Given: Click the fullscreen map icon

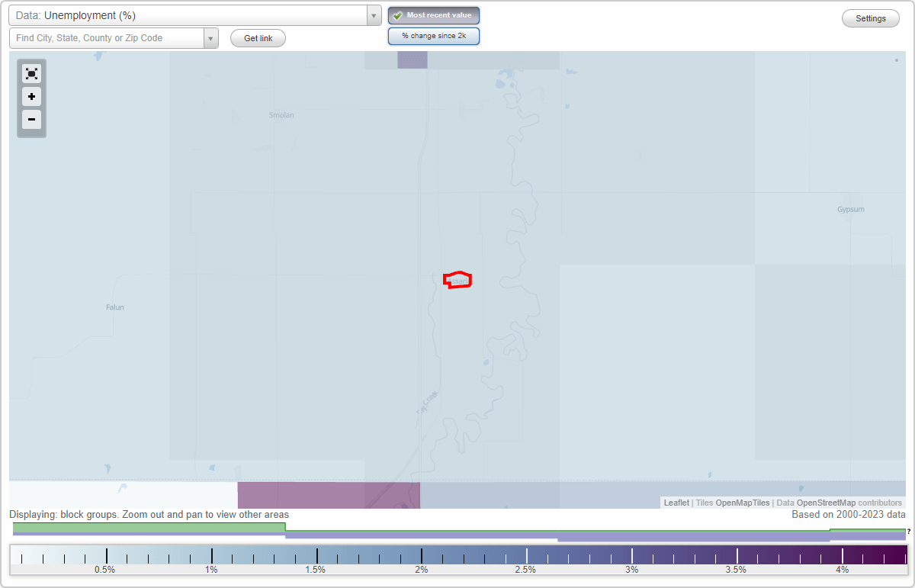Looking at the screenshot, I should [31, 74].
